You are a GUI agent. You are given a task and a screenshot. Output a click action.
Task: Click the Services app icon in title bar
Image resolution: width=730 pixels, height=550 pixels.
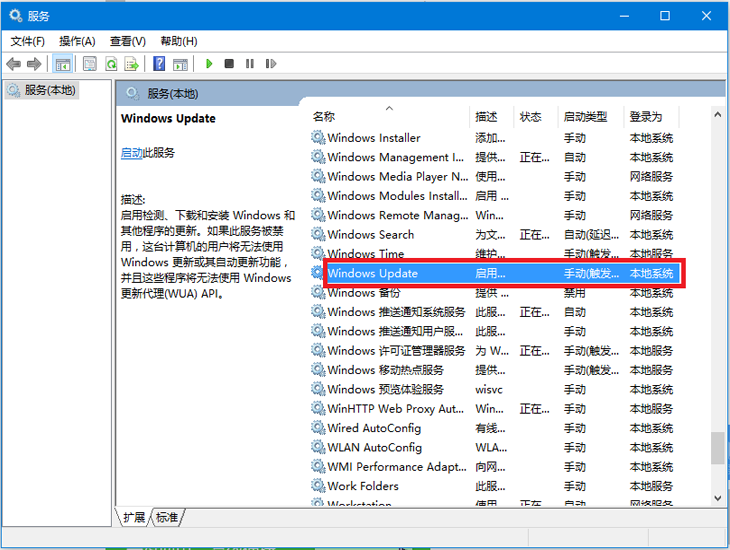(x=16, y=16)
